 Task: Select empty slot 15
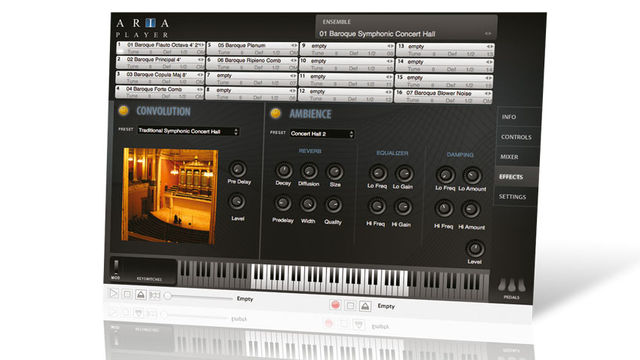click(444, 81)
